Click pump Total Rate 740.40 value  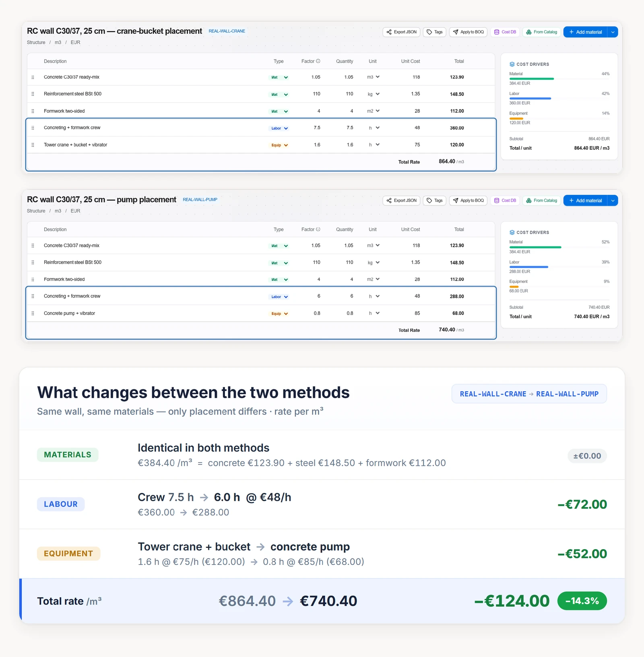447,330
